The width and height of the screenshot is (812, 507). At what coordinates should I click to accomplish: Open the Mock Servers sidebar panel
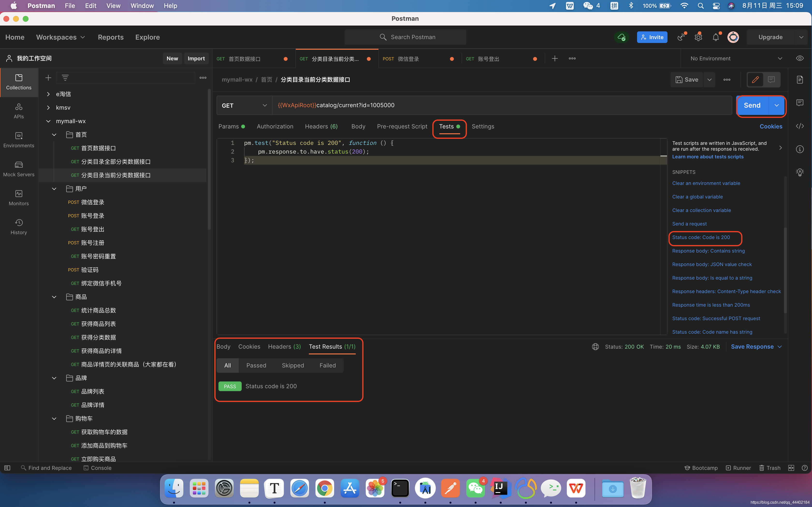tap(19, 169)
